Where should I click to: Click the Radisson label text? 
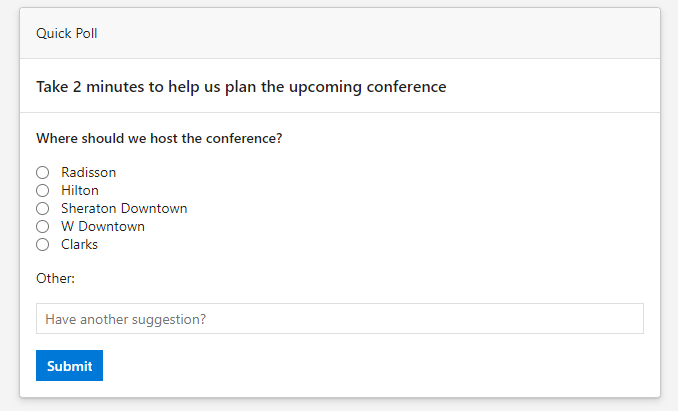(x=88, y=173)
